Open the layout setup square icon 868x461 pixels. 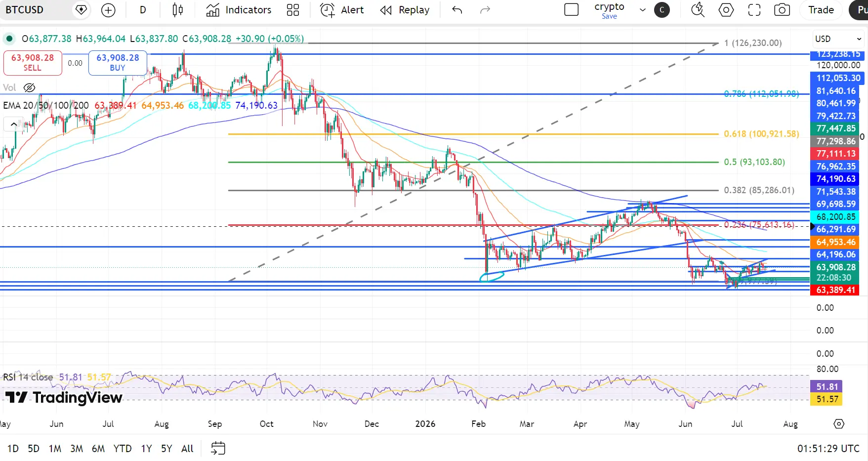[572, 10]
